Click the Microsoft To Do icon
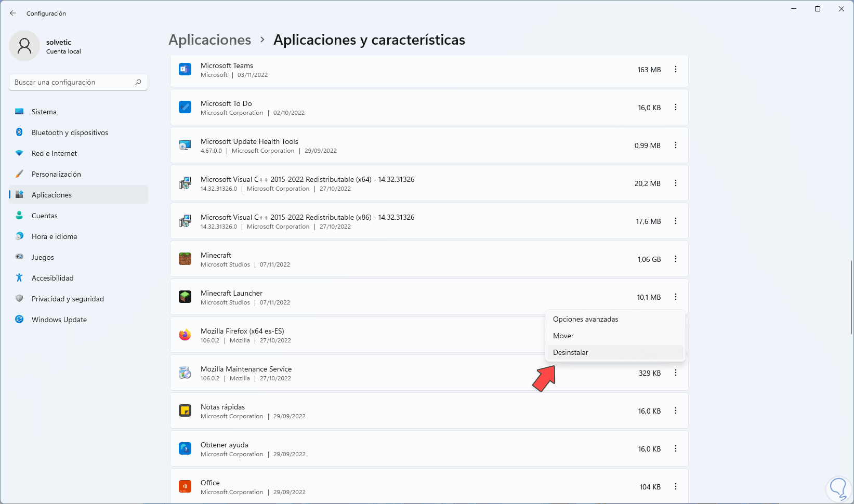 [185, 107]
